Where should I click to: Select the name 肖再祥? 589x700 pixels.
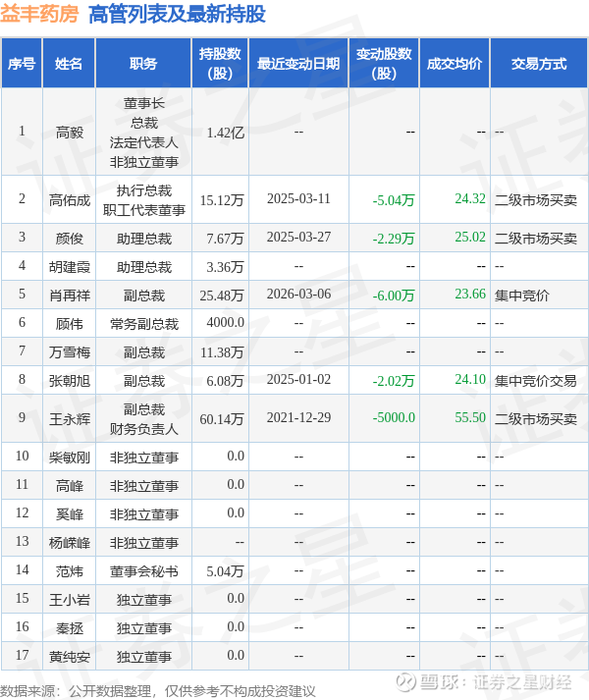(x=70, y=296)
